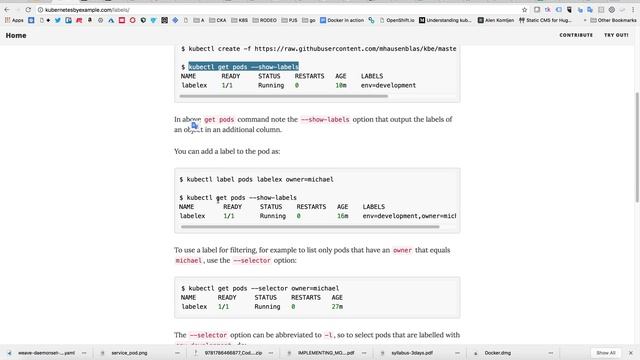Screen dimensions: 640x360
Task: Click the second code block's horizontal scrollbar
Action: (310, 227)
